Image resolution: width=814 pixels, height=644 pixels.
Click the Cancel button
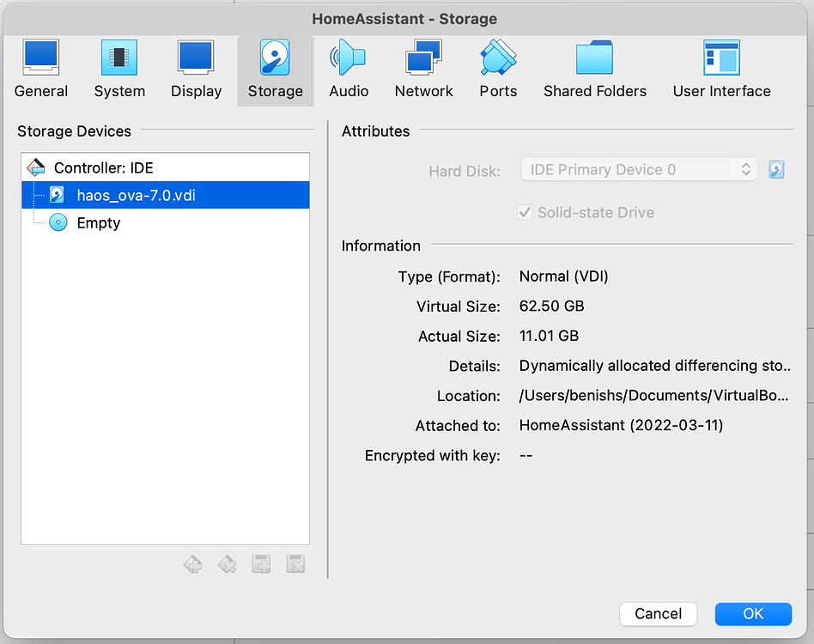658,614
